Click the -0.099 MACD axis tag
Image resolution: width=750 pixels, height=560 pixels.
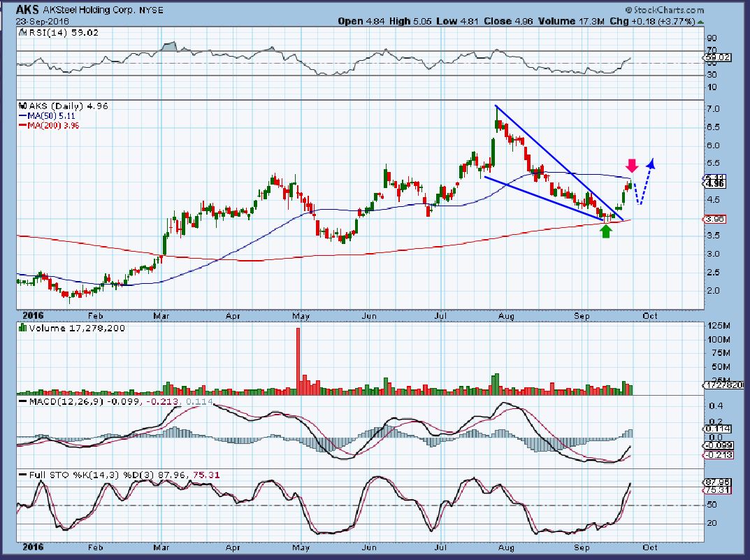719,446
